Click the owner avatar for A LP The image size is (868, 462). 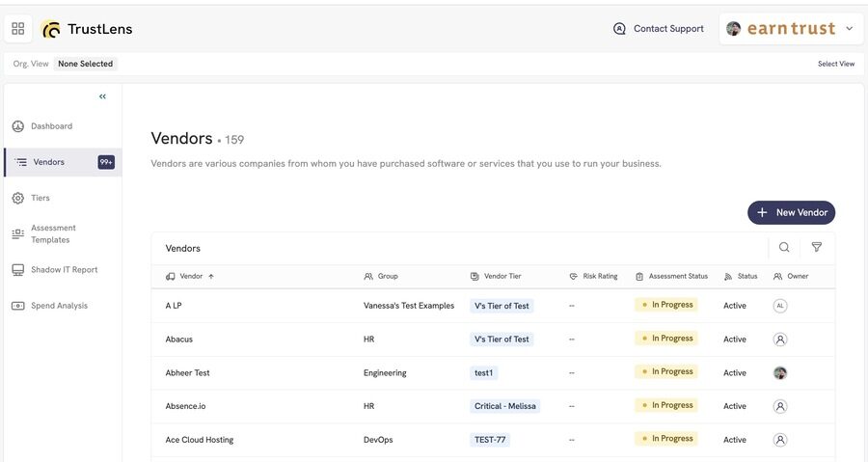(780, 306)
